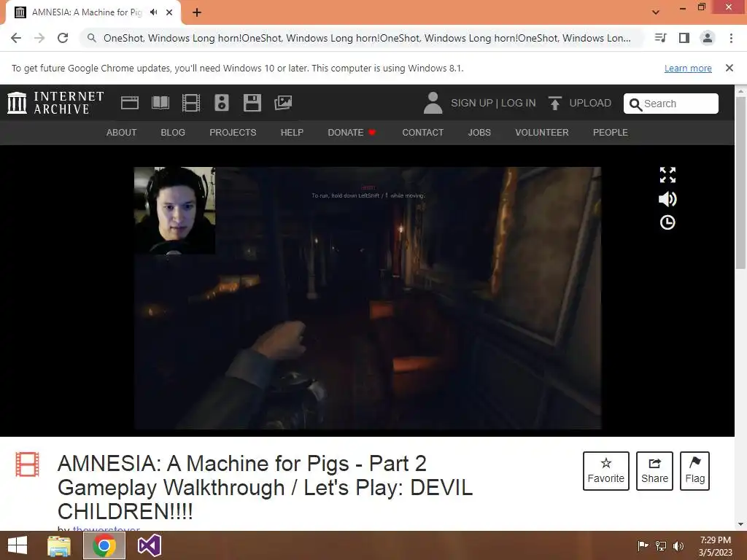Click the network tray icon
The image size is (747, 560).
[661, 545]
